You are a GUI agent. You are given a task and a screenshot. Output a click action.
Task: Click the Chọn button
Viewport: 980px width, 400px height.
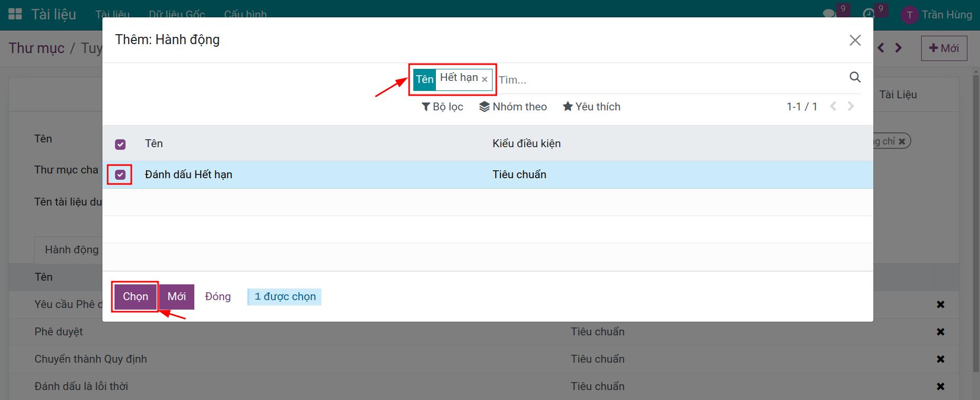[x=135, y=296]
